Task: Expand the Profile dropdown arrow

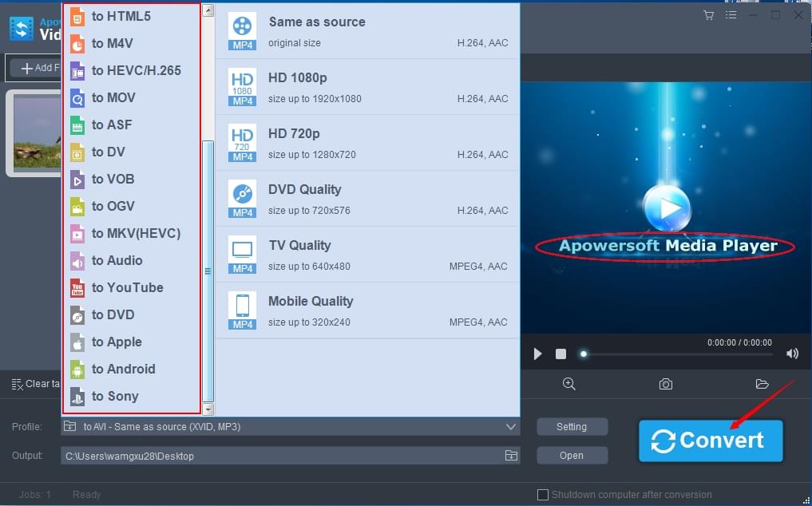Action: point(511,427)
